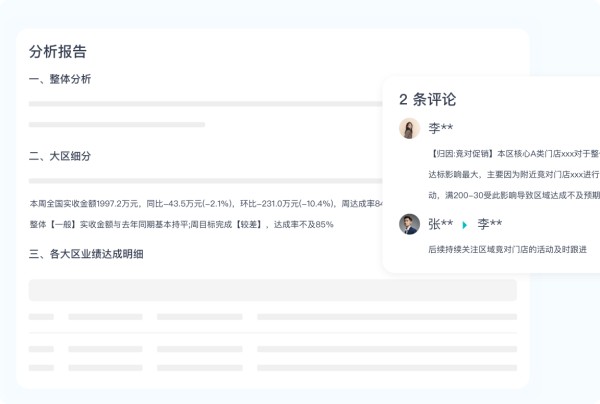This screenshot has width=600, height=404.
Task: Open the 二、大区细分 section heading
Action: coord(60,156)
